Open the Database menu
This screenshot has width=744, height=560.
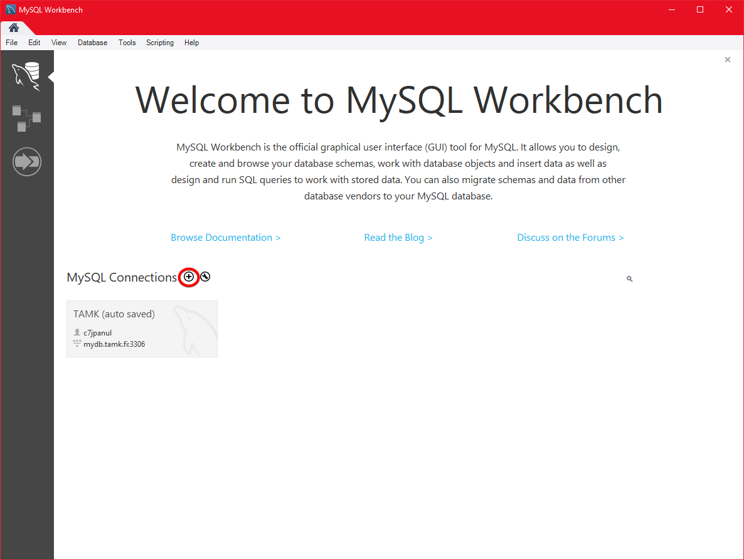(x=92, y=43)
